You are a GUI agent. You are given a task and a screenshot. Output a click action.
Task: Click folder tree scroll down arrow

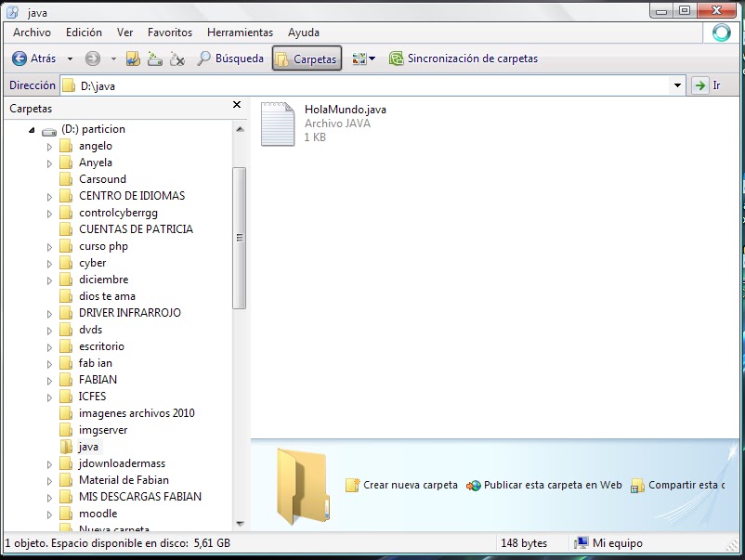(240, 524)
